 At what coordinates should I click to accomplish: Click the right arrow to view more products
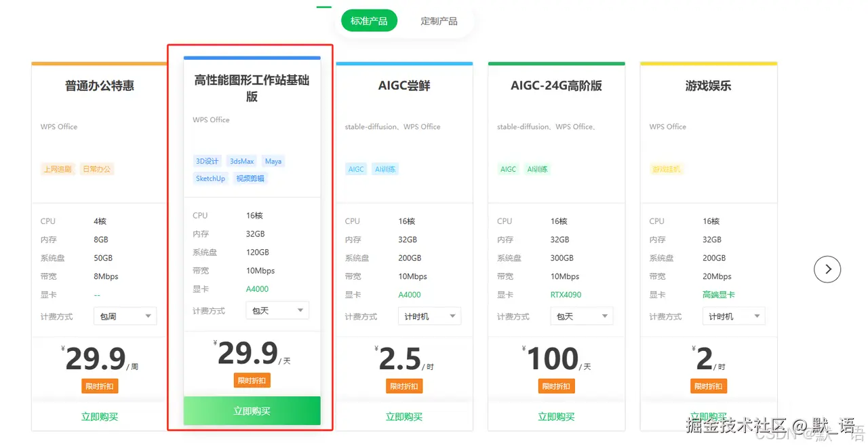(x=827, y=269)
